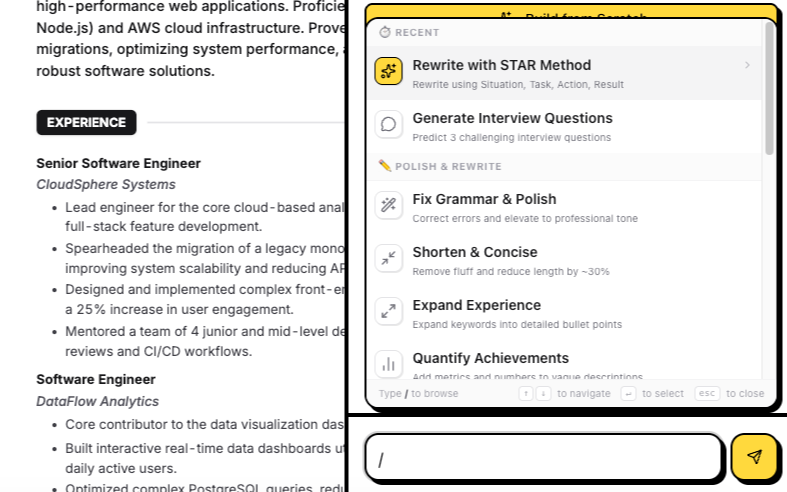Click the sparkle icon for STAR Method rewrite
Screen dimensions: 787x492
[x=388, y=71]
